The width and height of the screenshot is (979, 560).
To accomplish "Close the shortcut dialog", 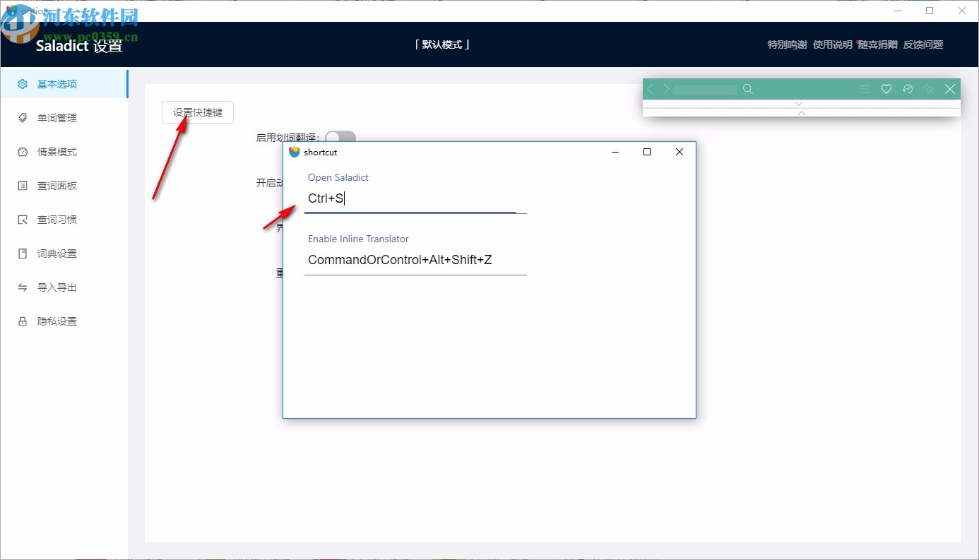I will pos(680,152).
